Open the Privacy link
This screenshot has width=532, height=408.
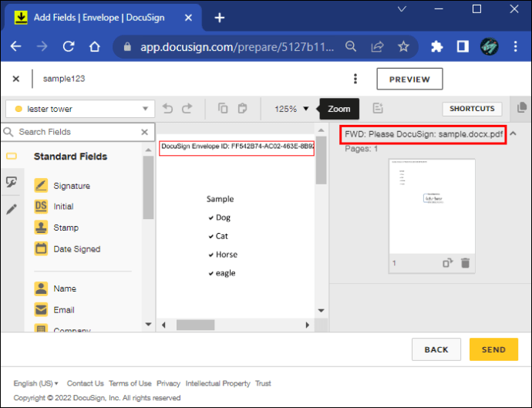click(x=168, y=383)
